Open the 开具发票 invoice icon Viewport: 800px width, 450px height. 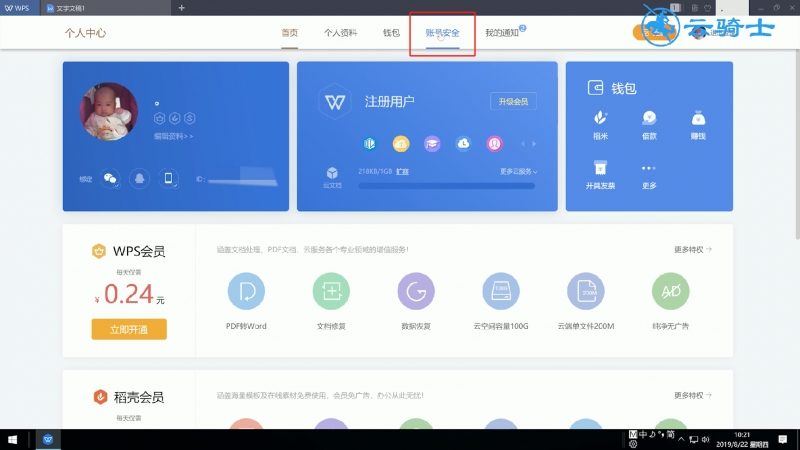601,167
